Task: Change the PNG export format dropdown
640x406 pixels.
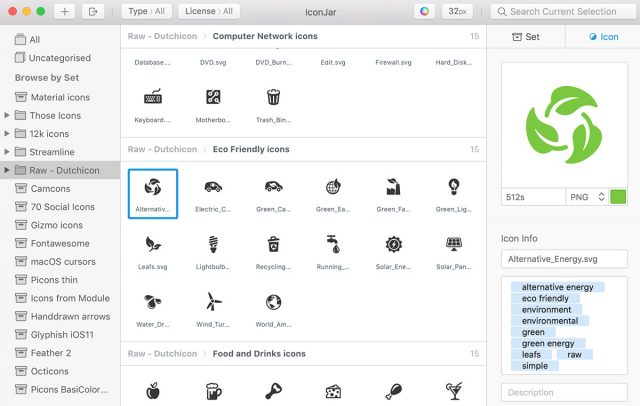Action: tap(586, 197)
